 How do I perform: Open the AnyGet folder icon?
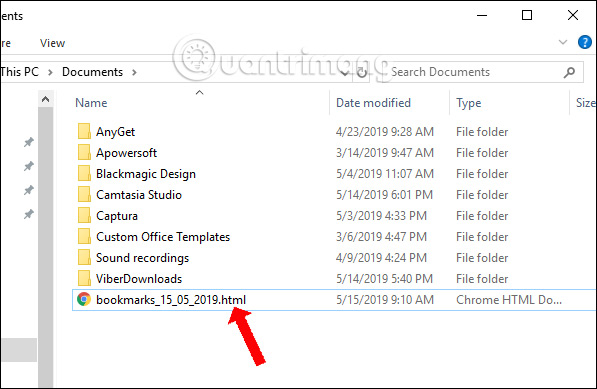(84, 131)
